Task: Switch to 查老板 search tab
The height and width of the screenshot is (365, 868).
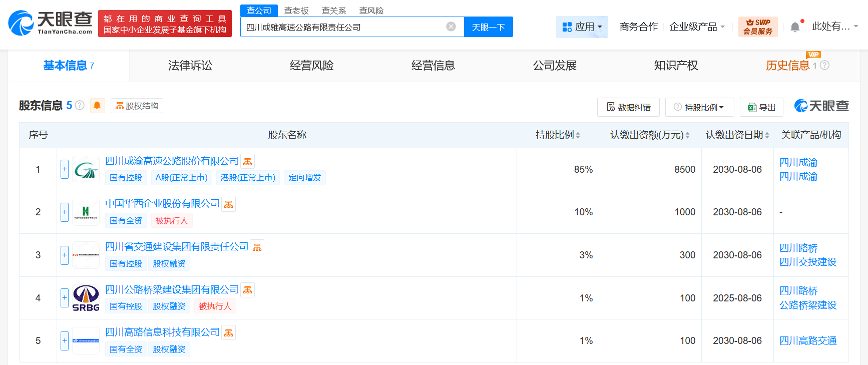Action: coord(296,11)
